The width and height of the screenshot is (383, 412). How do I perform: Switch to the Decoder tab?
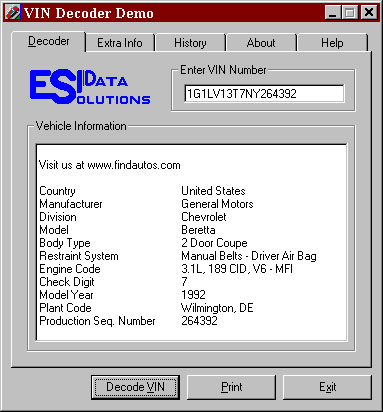pyautogui.click(x=49, y=41)
